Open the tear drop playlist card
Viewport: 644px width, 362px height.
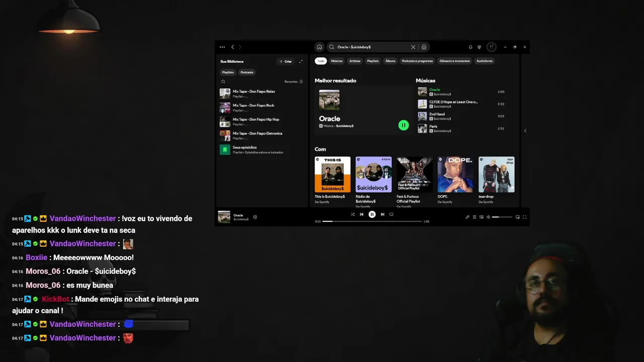[x=497, y=178]
